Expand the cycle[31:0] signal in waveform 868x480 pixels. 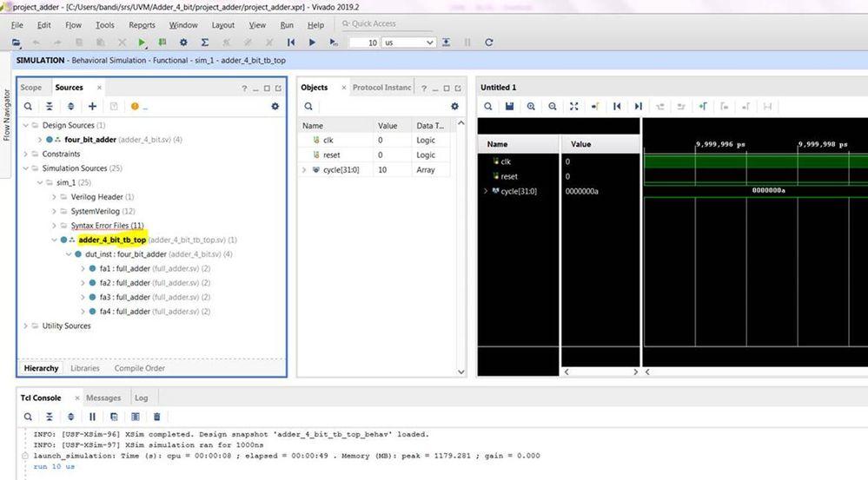click(x=485, y=191)
